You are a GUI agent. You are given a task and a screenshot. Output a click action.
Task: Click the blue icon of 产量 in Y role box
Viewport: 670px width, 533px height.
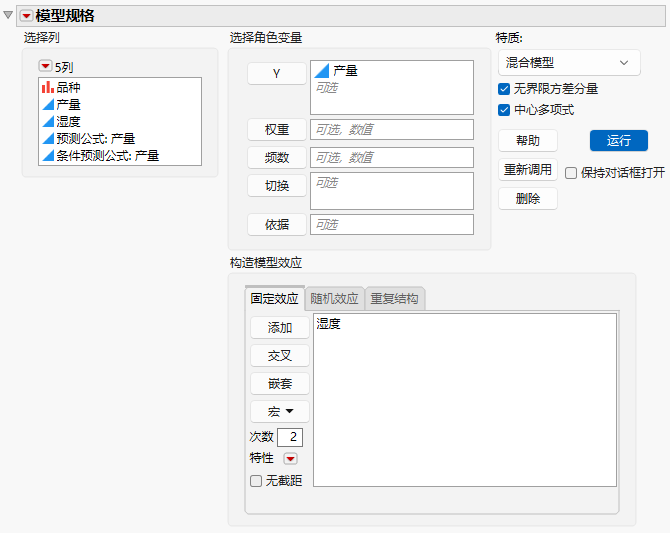[x=322, y=71]
